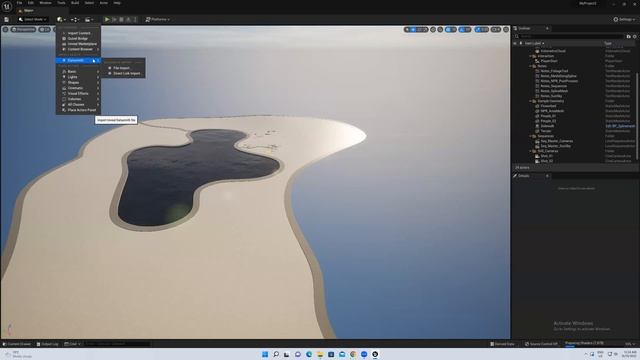Open the Edit menu
Screen dimensions: 640x360
click(31, 3)
